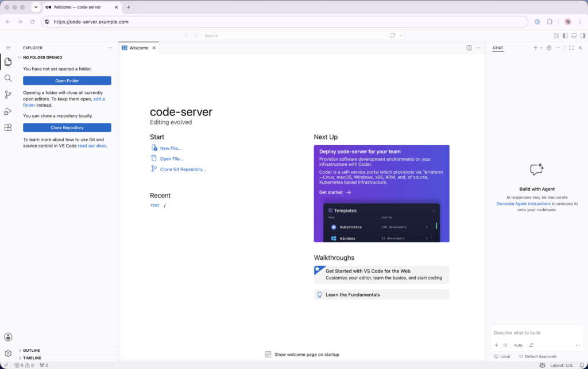Open the customize layout icon
The image size is (588, 369).
point(556,36)
